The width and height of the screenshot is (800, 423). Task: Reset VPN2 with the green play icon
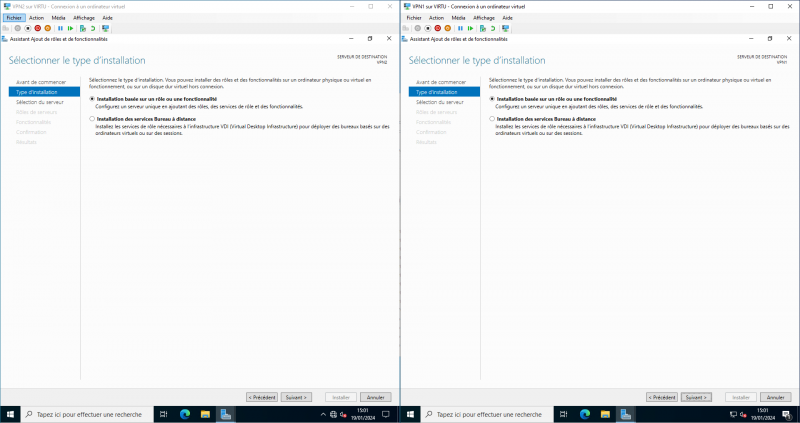pos(70,29)
